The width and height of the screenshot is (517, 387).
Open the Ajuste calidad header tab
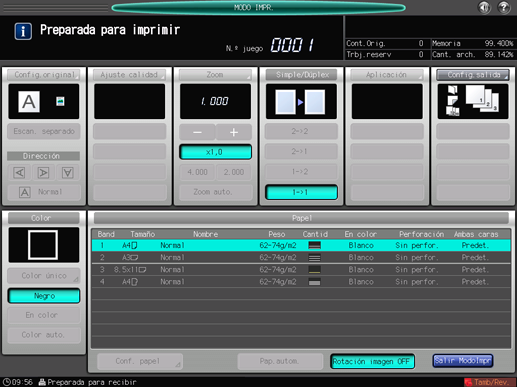click(x=129, y=75)
